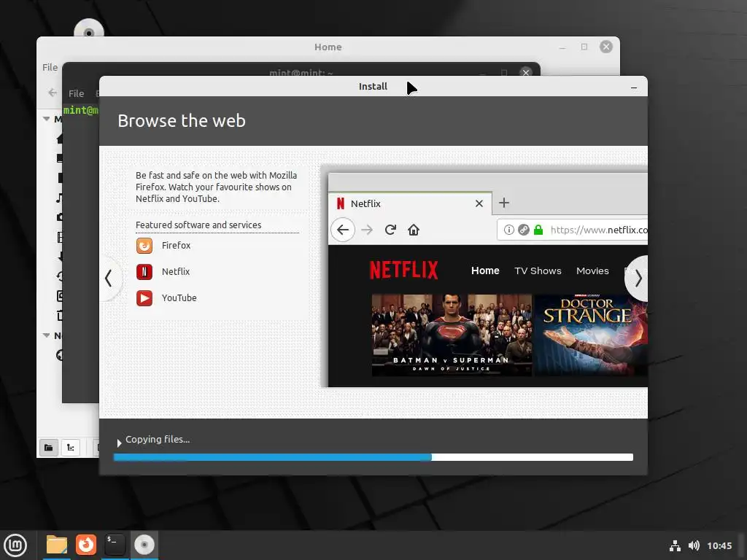Go to the previous installer slide
The width and height of the screenshot is (747, 560).
[x=109, y=278]
